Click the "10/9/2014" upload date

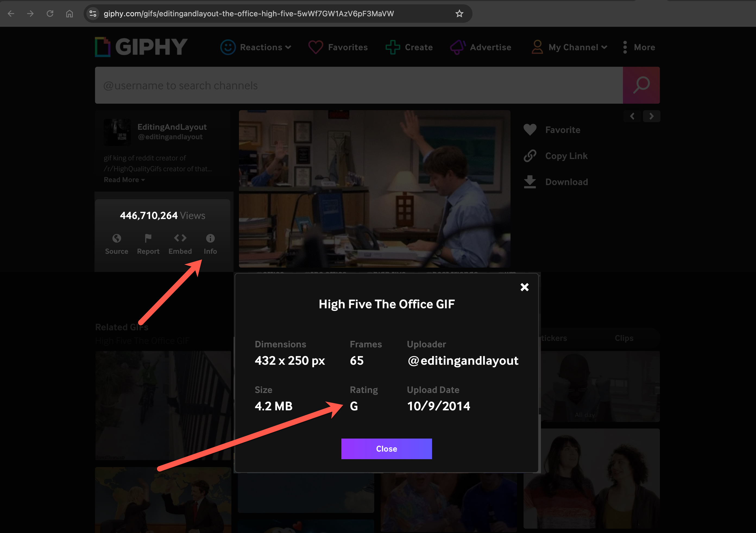pos(439,406)
